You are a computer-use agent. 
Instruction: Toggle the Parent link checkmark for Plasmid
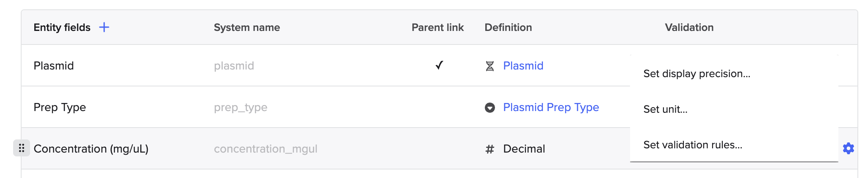click(x=440, y=65)
